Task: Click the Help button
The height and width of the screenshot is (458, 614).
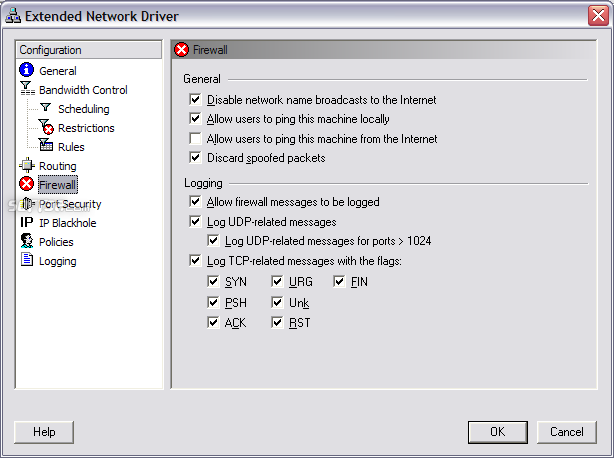Action: point(44,432)
